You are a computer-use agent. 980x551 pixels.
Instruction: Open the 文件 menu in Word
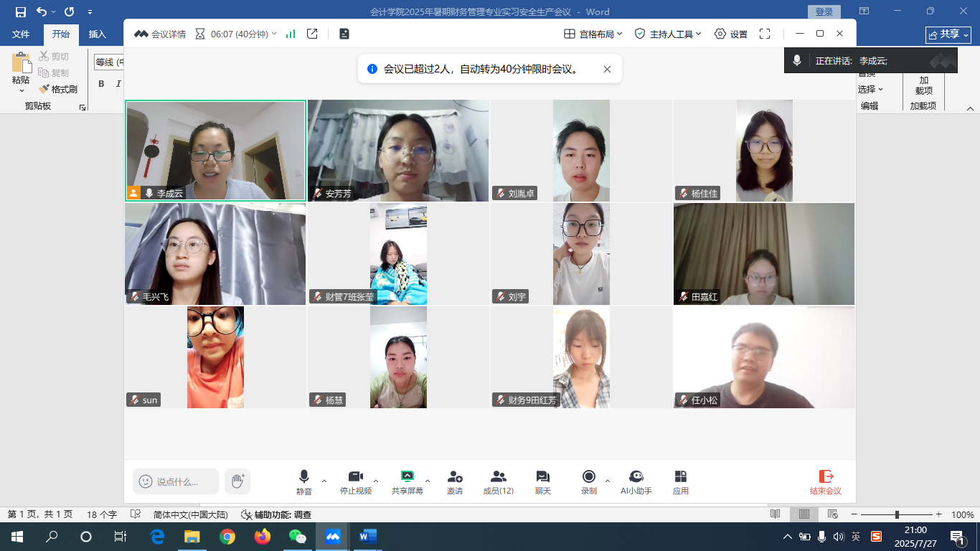(x=21, y=34)
